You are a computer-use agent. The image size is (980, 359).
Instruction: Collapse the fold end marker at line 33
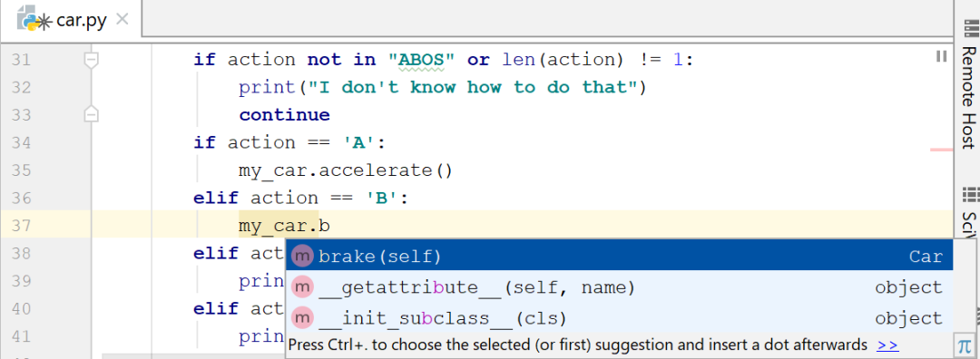click(92, 114)
